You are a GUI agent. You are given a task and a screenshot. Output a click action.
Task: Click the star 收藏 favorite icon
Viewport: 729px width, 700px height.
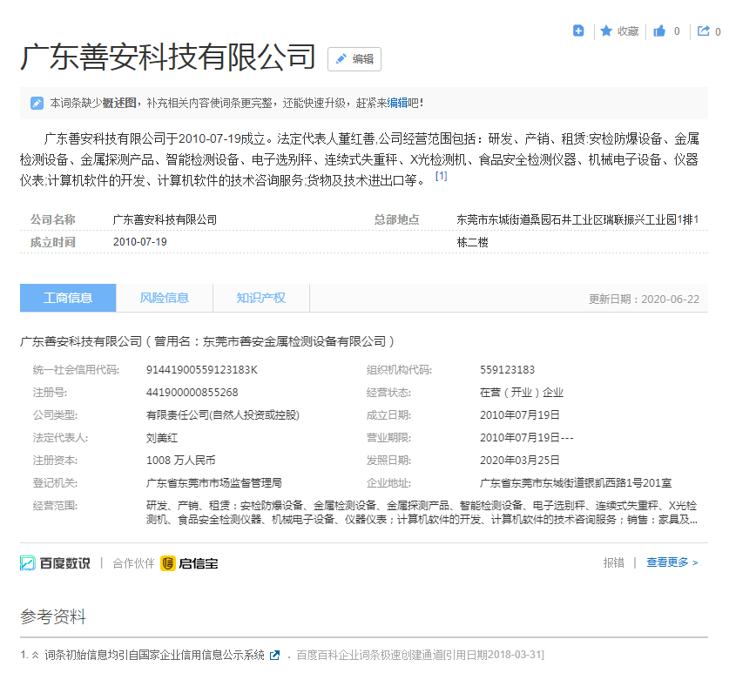point(606,31)
